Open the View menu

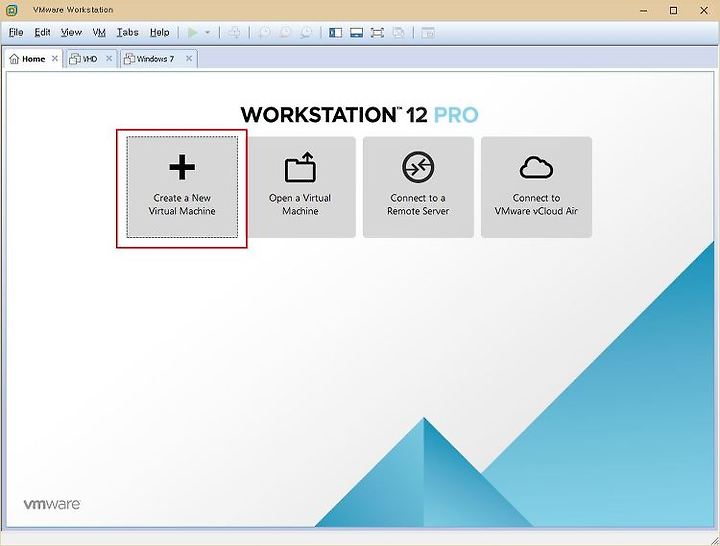[x=71, y=33]
